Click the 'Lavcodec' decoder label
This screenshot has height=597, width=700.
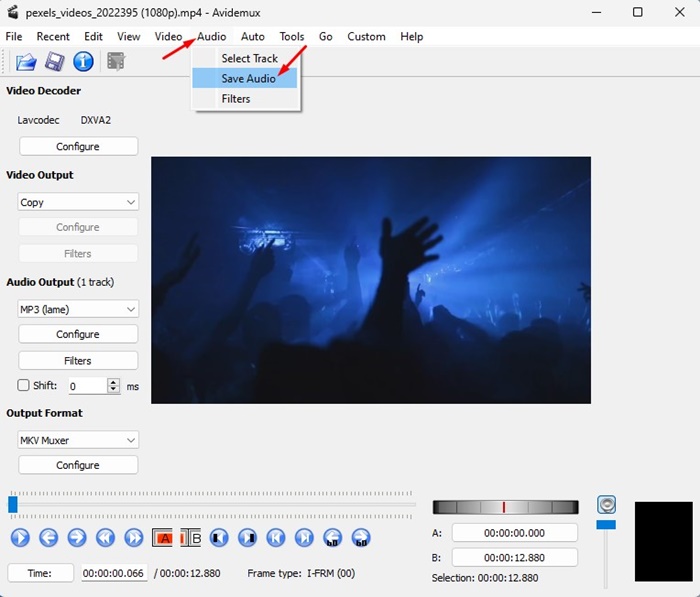click(38, 120)
